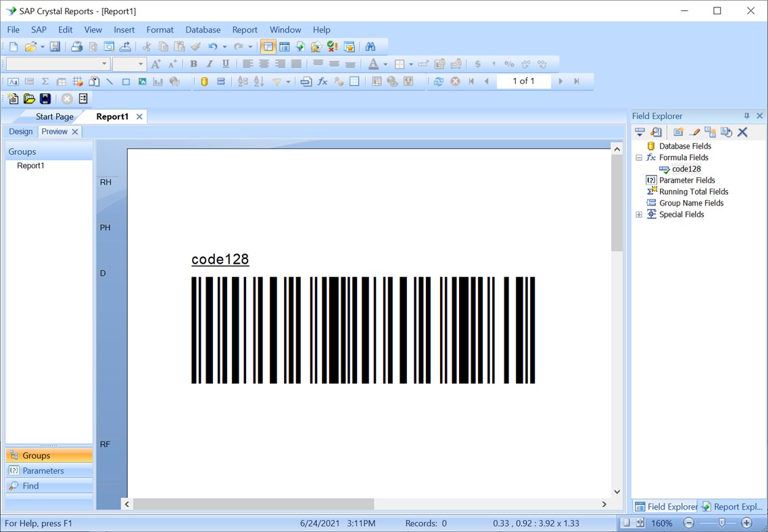Switch to the Design tab
This screenshot has height=532, width=768.
coord(20,131)
